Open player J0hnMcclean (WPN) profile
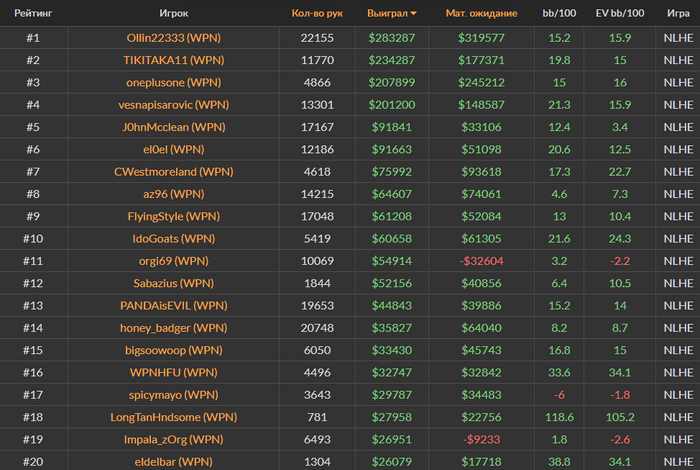The width and height of the screenshot is (700, 470). pos(174,127)
